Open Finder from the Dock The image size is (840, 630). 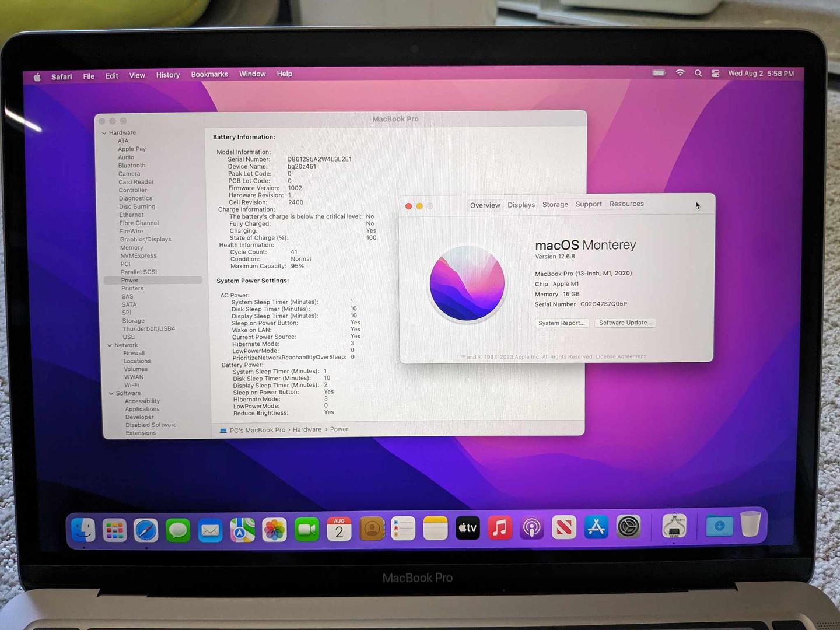[83, 530]
